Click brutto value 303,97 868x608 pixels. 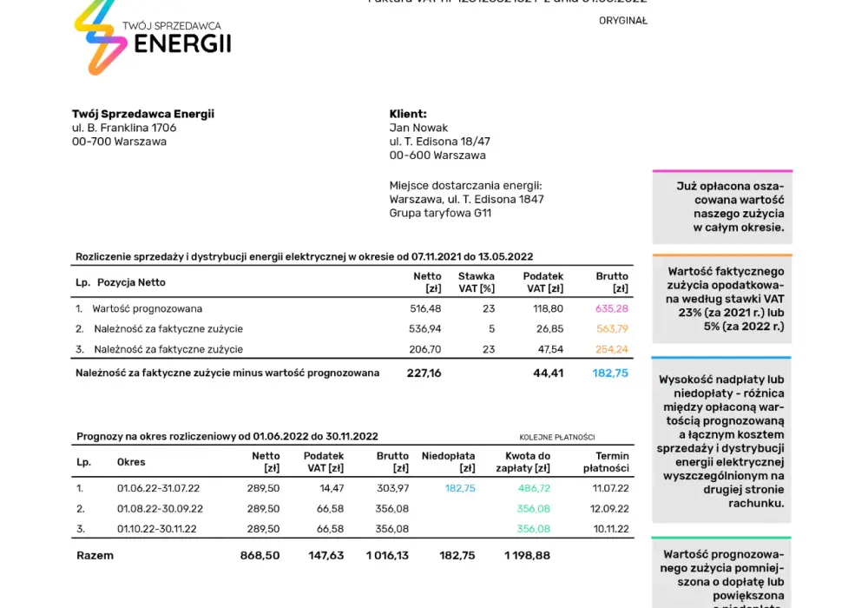pos(392,488)
